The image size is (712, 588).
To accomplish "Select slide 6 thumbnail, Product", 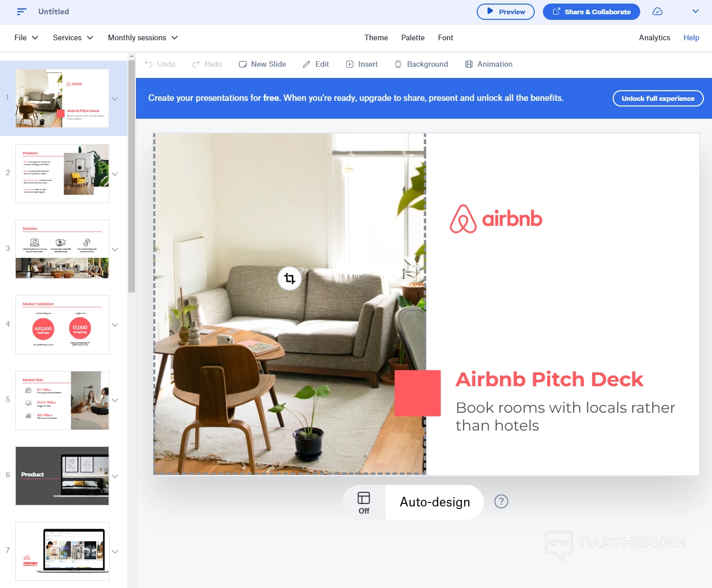I will [x=62, y=476].
